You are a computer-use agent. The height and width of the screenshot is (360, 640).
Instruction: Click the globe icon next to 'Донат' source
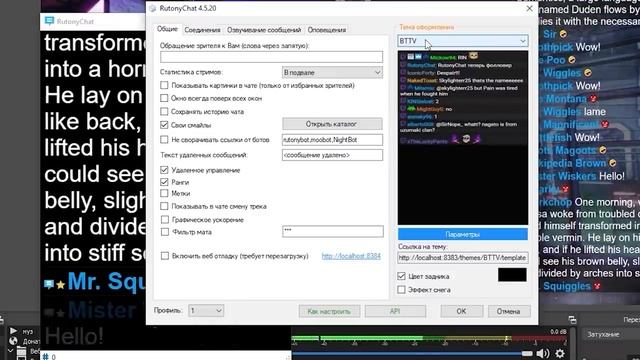click(x=13, y=341)
